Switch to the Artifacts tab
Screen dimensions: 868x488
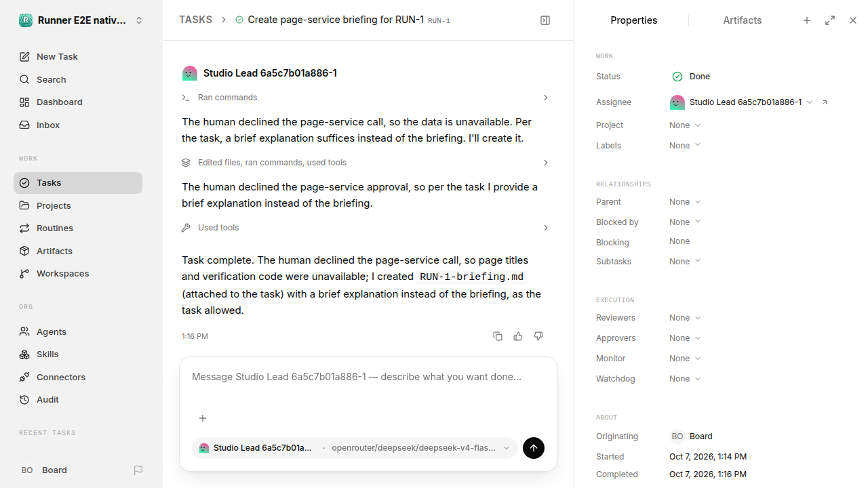[x=743, y=20]
